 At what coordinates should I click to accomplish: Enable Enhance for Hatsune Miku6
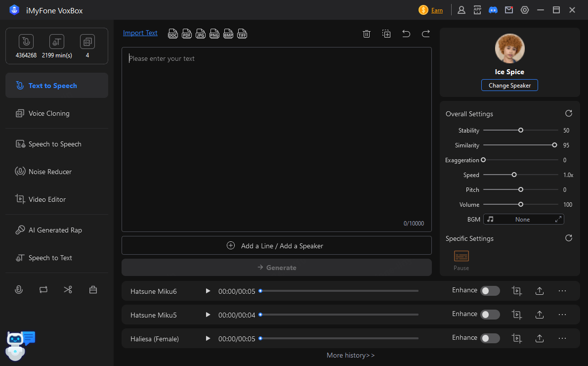(x=490, y=291)
